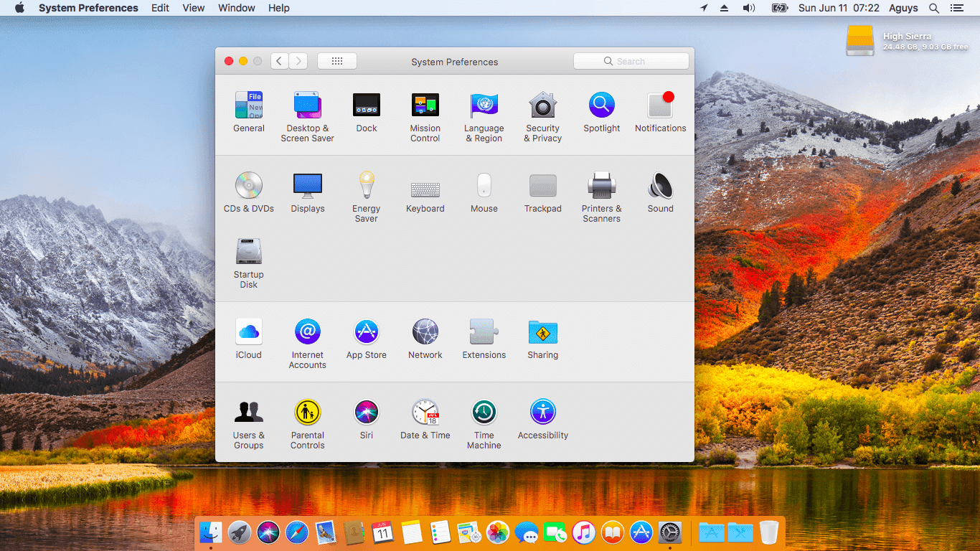Open Language & Region preferences
This screenshot has width=980, height=551.
[484, 116]
